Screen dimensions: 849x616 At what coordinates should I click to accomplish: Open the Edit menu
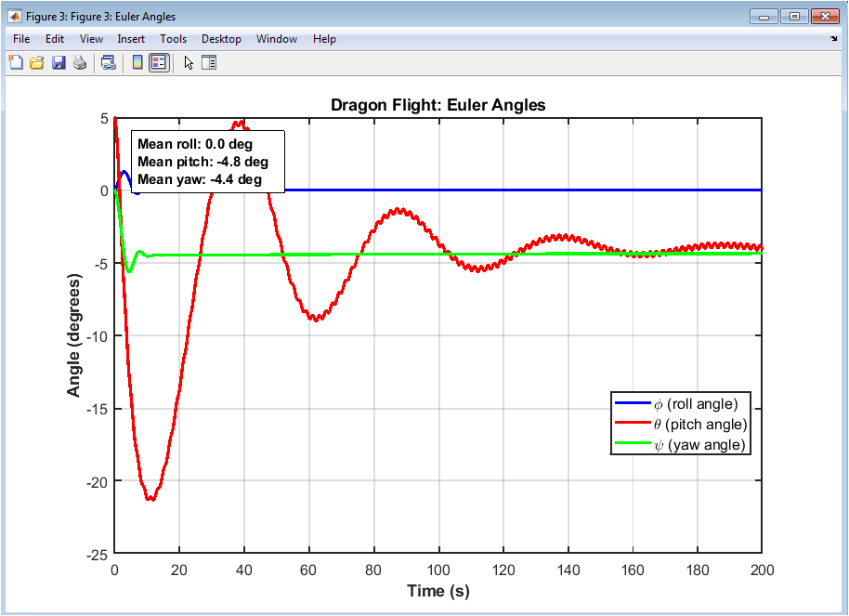coord(55,39)
